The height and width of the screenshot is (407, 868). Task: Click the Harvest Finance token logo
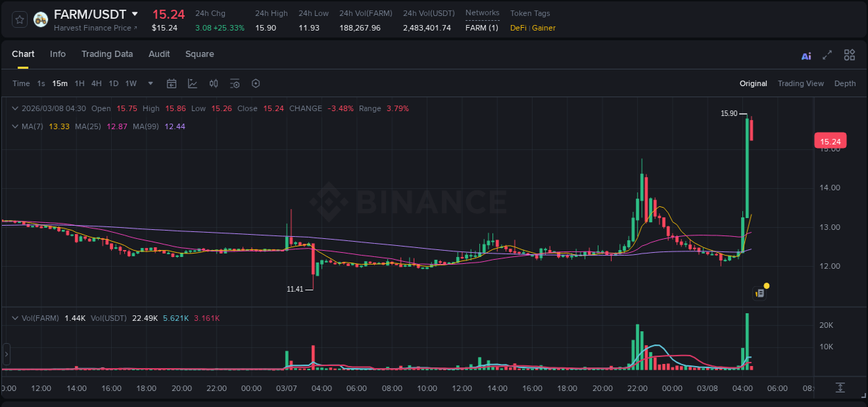click(40, 19)
